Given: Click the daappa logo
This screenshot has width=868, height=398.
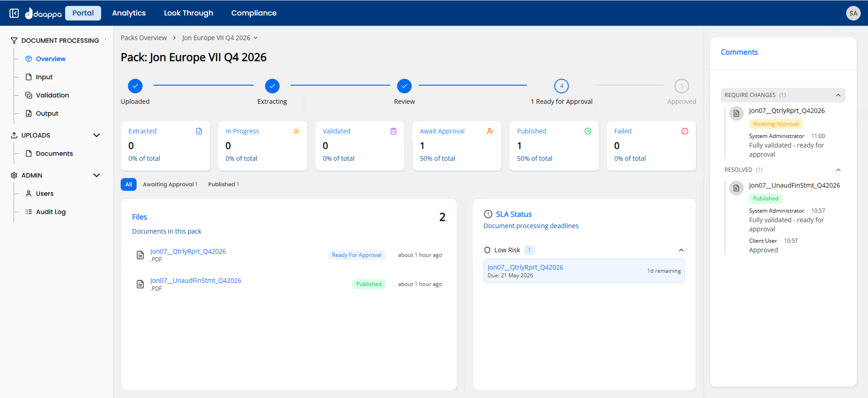Looking at the screenshot, I should point(43,13).
